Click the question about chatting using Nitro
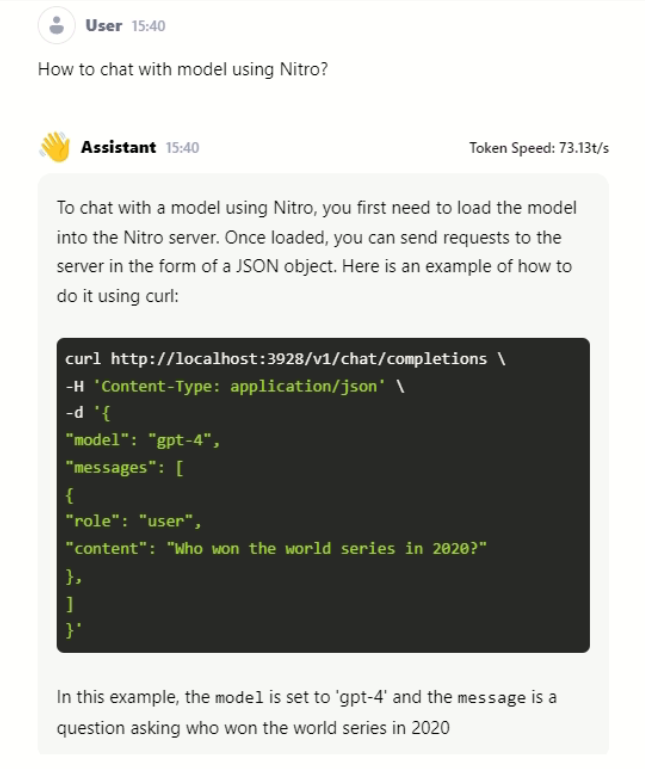The width and height of the screenshot is (645, 769). click(183, 70)
